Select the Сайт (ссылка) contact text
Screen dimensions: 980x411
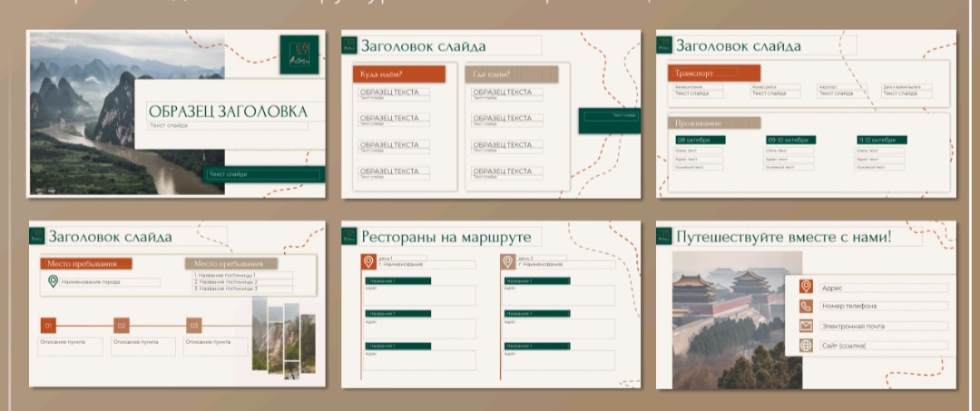pyautogui.click(x=844, y=346)
